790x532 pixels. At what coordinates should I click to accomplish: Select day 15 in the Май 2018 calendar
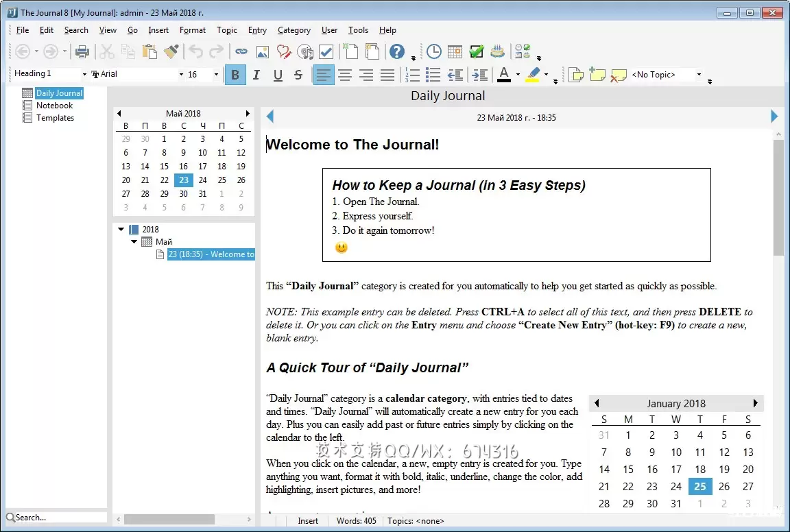[165, 166]
